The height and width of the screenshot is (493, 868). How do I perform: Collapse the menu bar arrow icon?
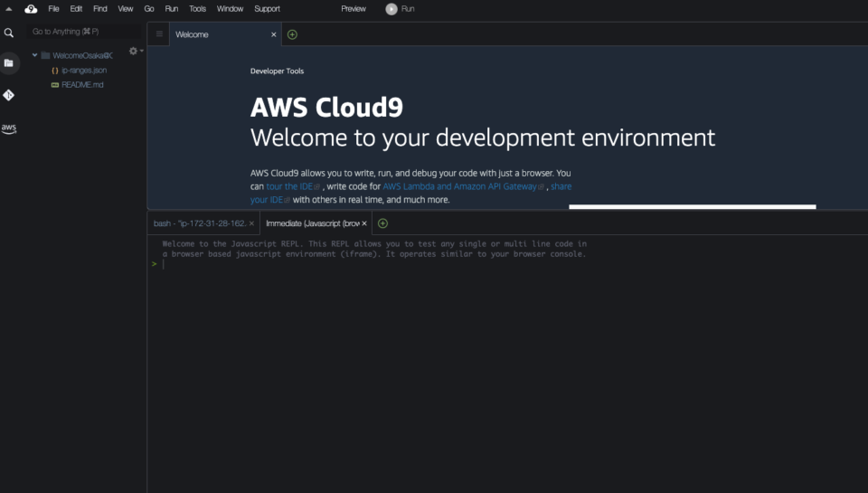(x=9, y=9)
